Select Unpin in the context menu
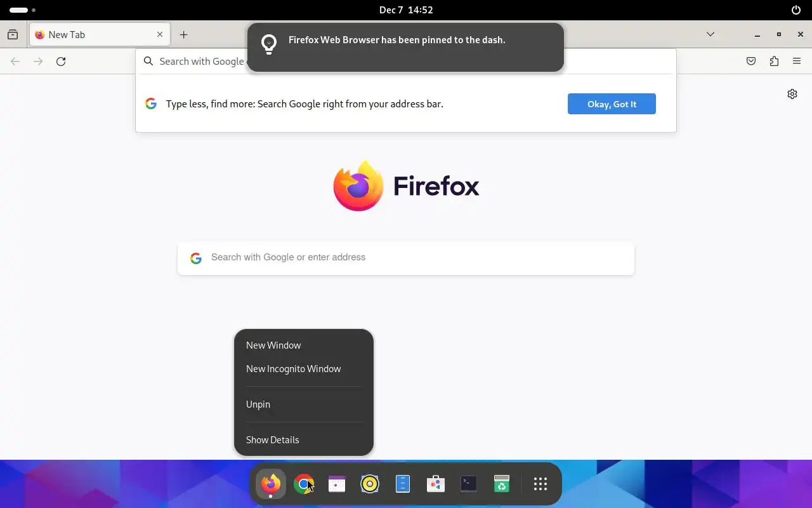The image size is (812, 508). coord(304,404)
